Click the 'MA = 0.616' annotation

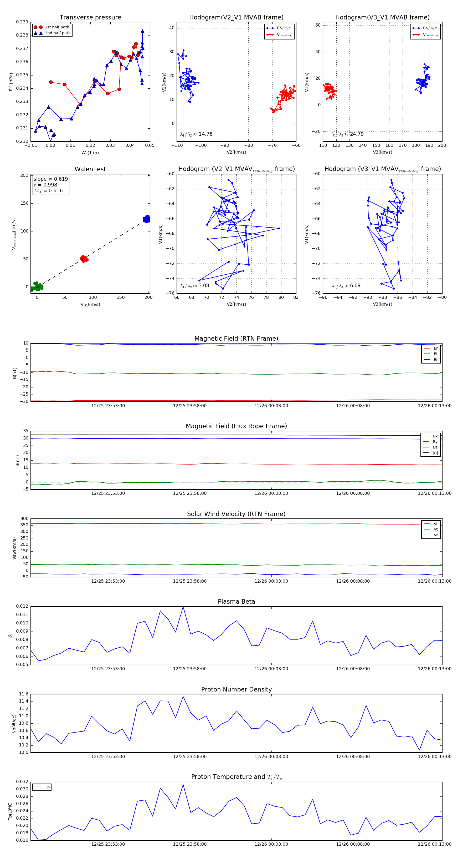tap(48, 191)
